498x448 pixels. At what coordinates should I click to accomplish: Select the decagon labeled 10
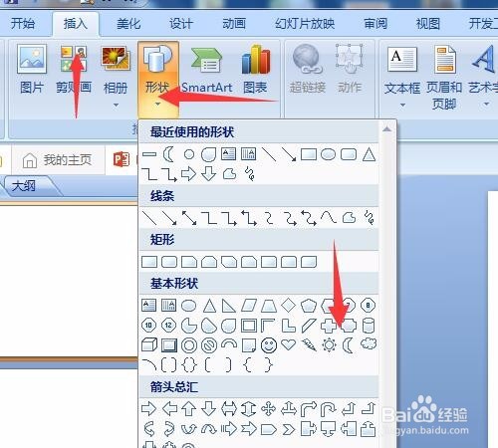click(148, 326)
